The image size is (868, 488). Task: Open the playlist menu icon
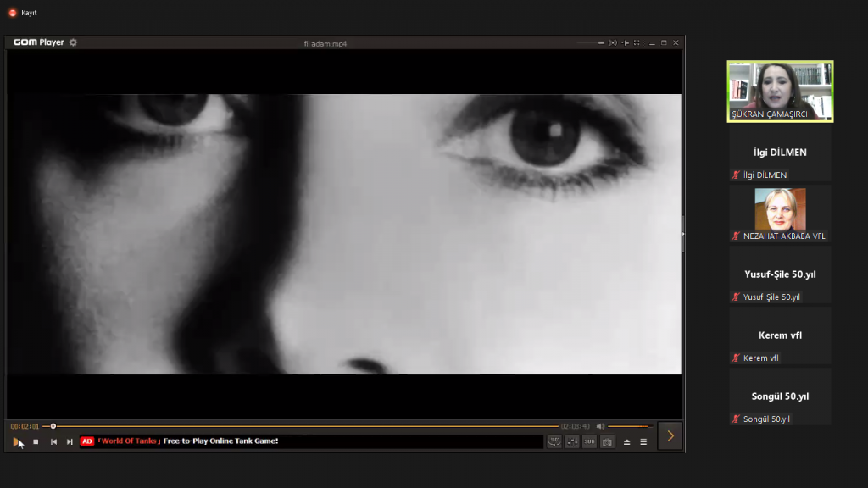point(643,441)
